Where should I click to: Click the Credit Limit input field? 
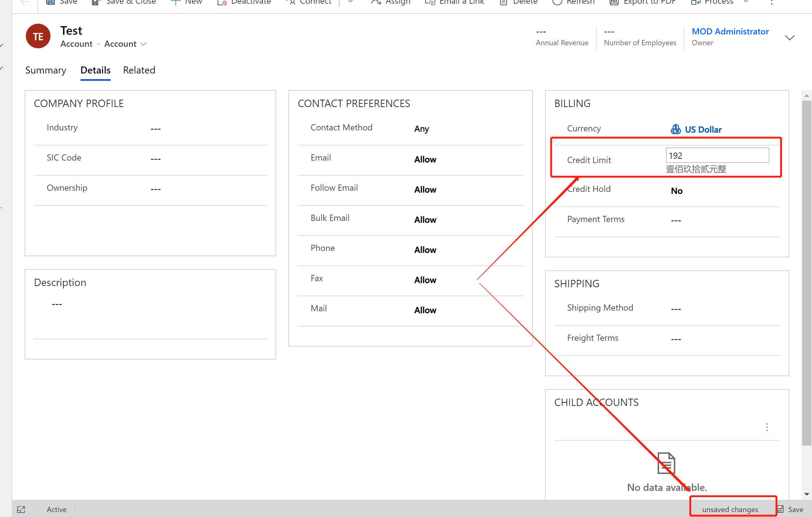pos(717,155)
